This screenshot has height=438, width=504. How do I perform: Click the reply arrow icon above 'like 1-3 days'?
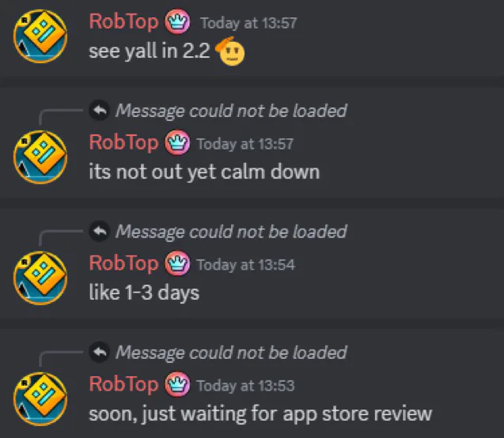coord(100,231)
